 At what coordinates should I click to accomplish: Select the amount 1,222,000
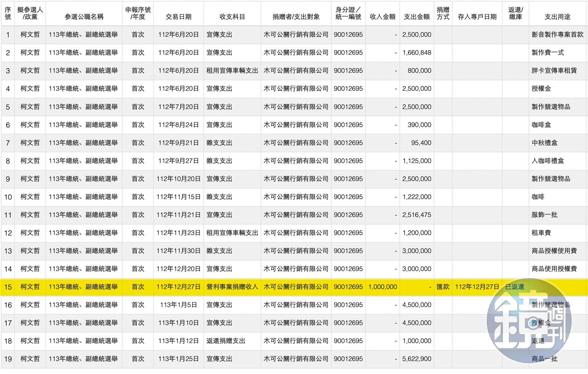click(x=417, y=197)
